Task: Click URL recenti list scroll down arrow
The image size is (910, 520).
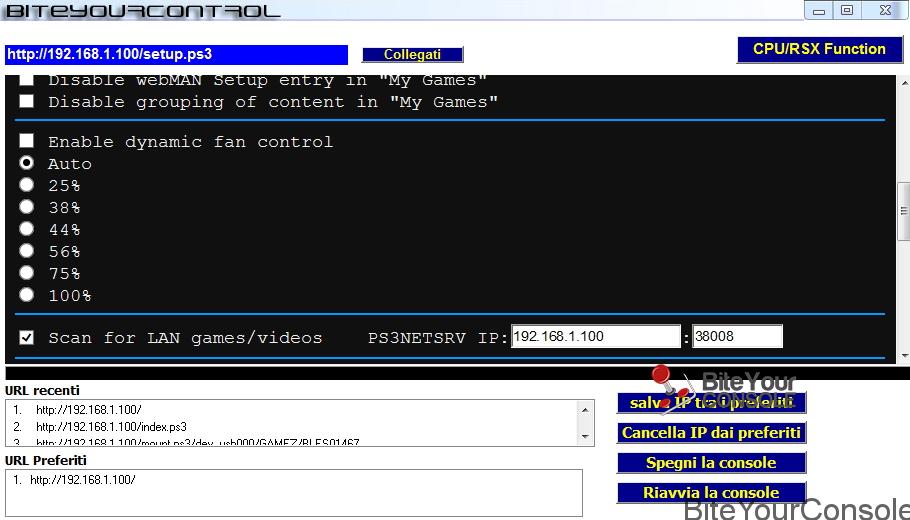Action: (x=585, y=436)
